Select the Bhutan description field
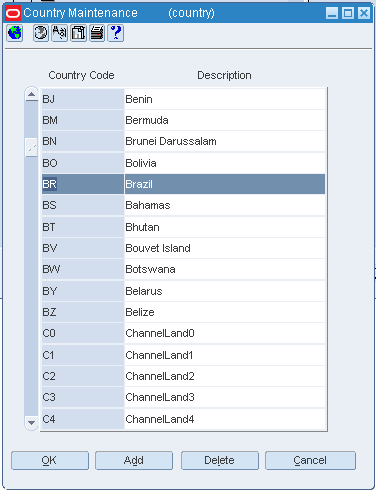 [225, 227]
